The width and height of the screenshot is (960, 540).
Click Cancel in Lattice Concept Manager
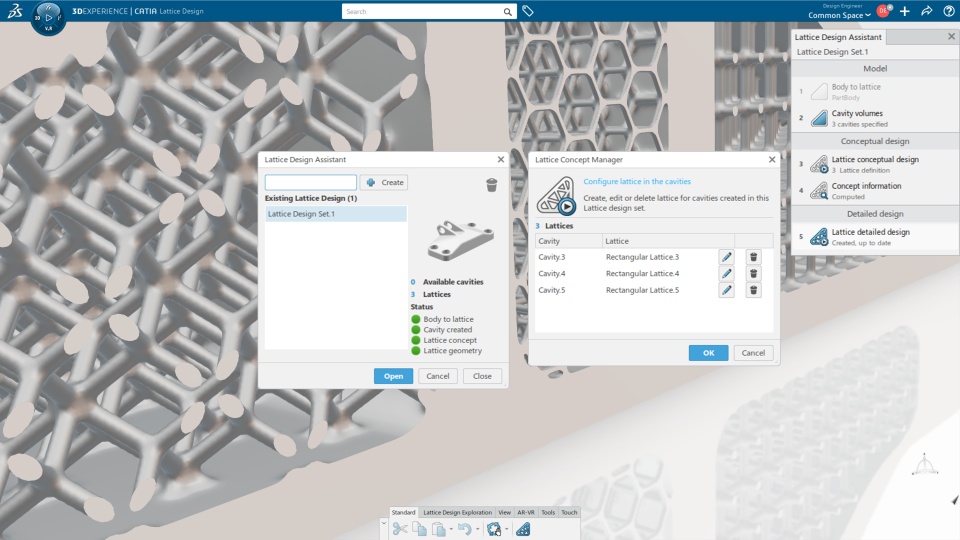753,353
